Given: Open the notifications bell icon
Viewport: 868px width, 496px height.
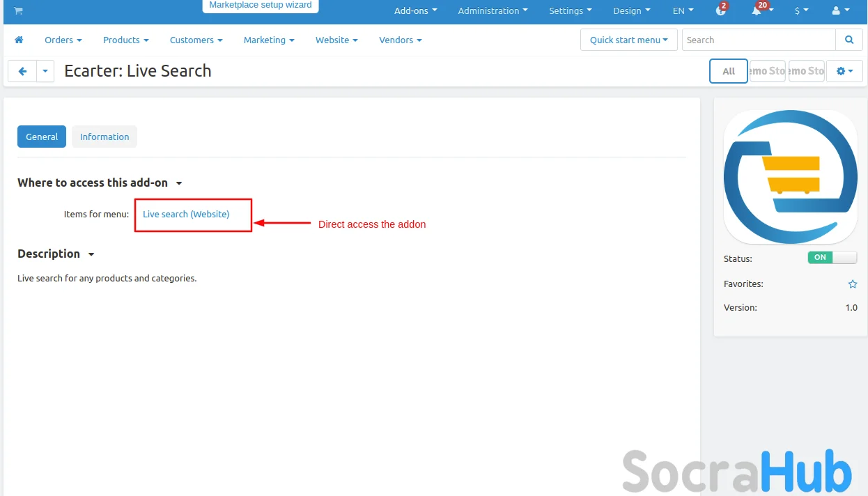Looking at the screenshot, I should tap(757, 11).
